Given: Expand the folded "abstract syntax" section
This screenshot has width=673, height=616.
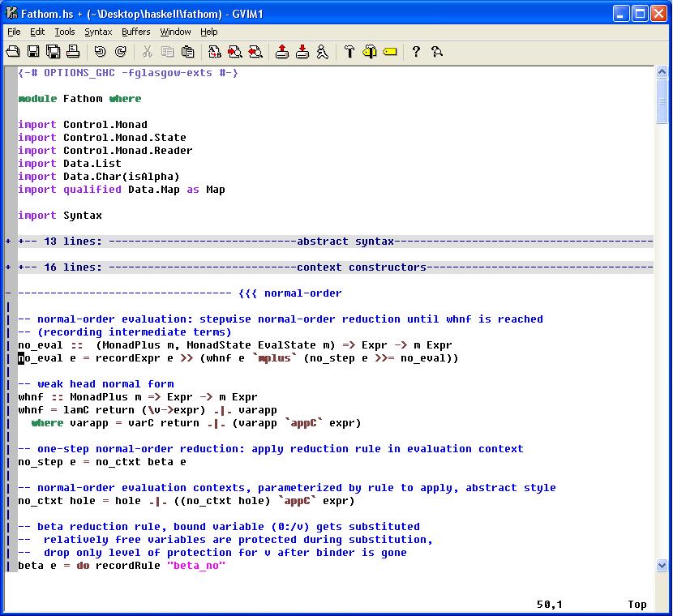Looking at the screenshot, I should point(8,242).
